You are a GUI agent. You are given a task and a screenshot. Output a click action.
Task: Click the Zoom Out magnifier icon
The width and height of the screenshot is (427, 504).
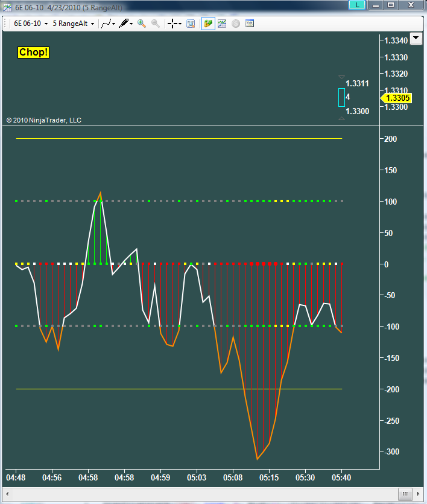click(156, 24)
